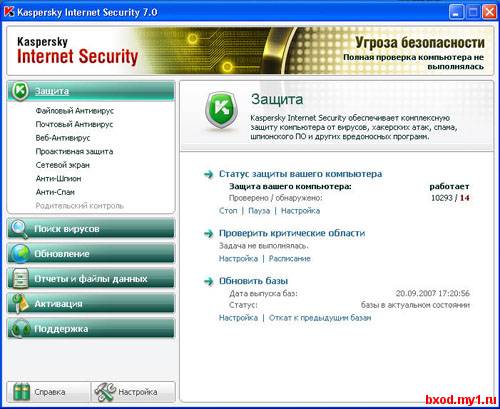Stop protection via the Стоп link
The image size is (500, 409).
tap(228, 211)
